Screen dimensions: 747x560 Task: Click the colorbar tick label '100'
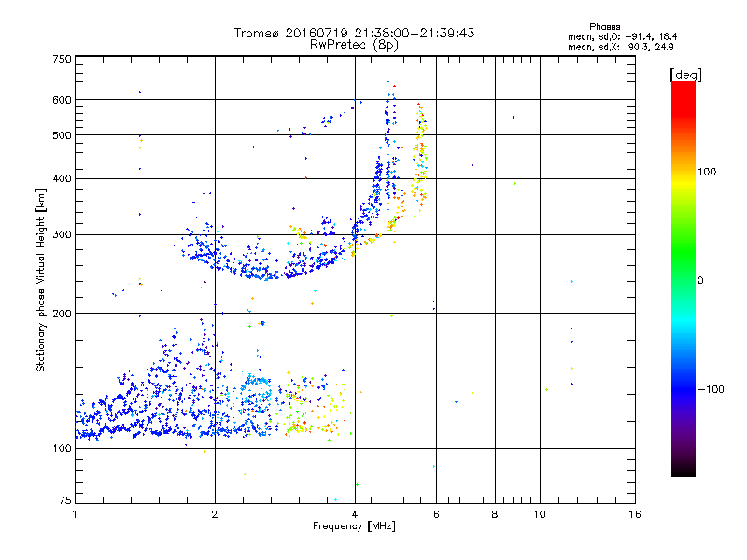pyautogui.click(x=707, y=172)
